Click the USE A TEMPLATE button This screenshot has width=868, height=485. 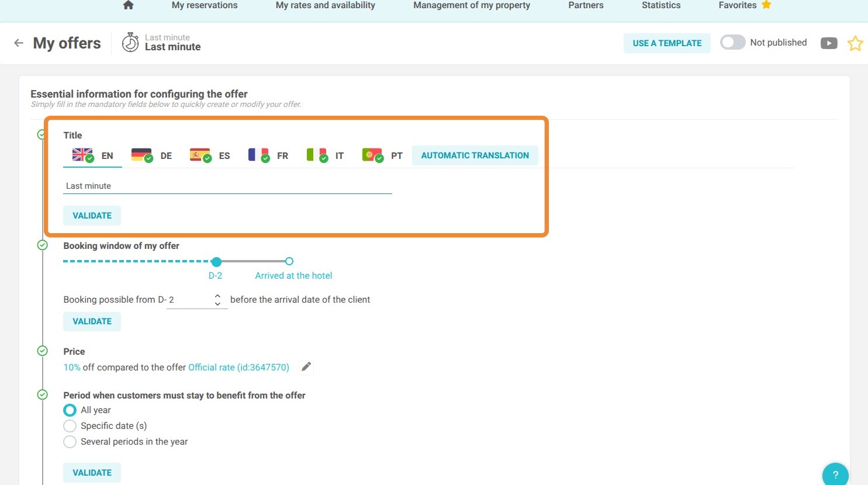[x=667, y=43]
